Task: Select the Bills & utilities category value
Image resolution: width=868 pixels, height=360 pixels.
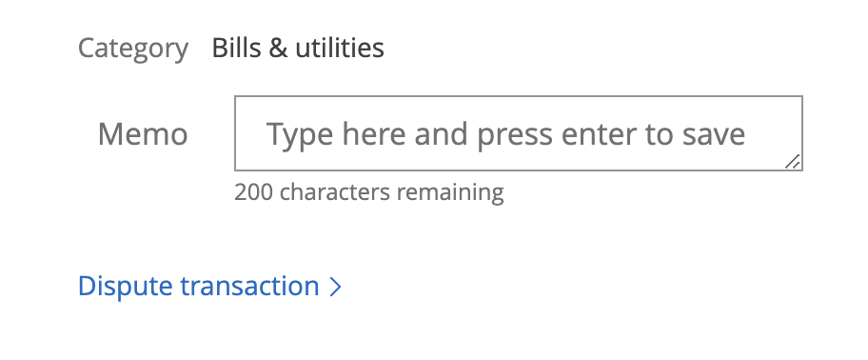Action: coord(298,49)
